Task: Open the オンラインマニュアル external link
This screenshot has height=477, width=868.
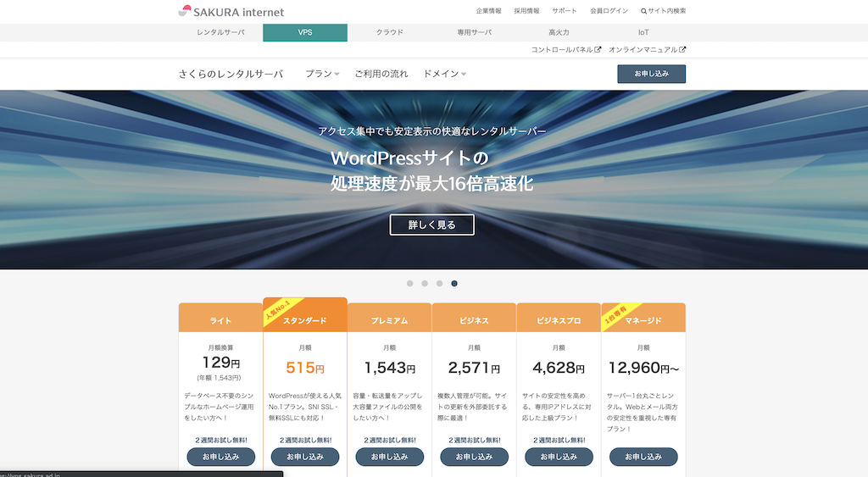Action: point(647,50)
